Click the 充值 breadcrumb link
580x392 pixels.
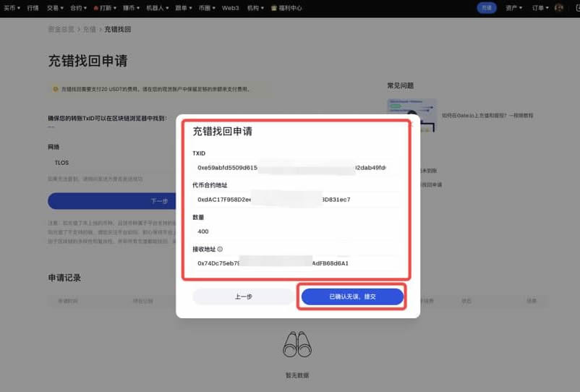(x=89, y=30)
